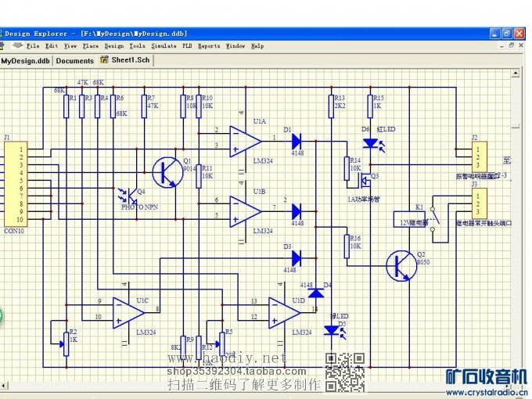Open the File menu
The height and width of the screenshot is (399, 532).
[33, 46]
